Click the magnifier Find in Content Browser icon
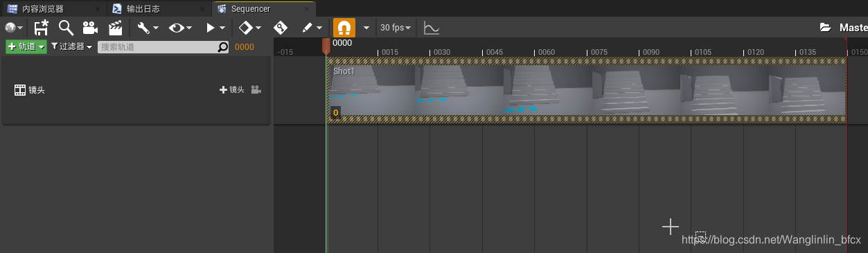Image resolution: width=868 pixels, height=253 pixels. click(x=66, y=28)
